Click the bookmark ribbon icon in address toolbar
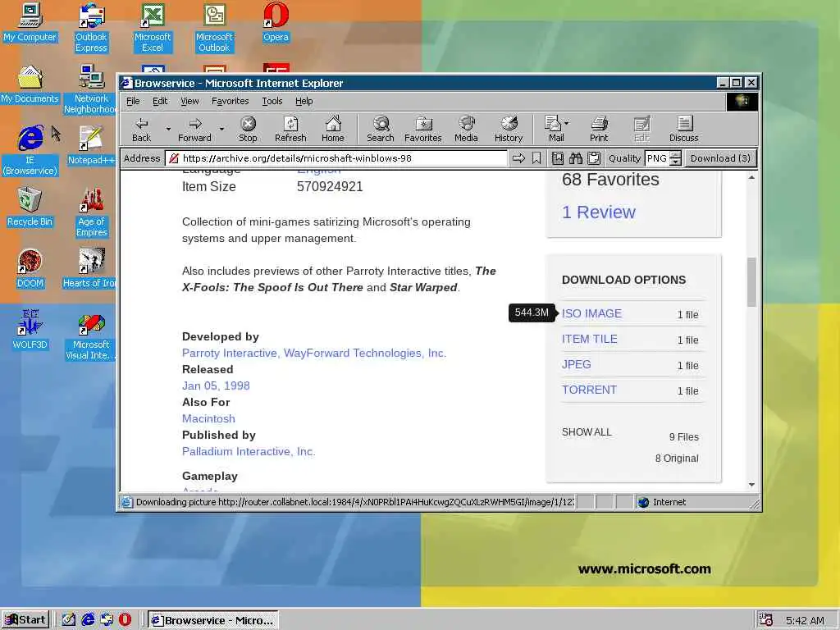840x630 pixels. coord(536,158)
